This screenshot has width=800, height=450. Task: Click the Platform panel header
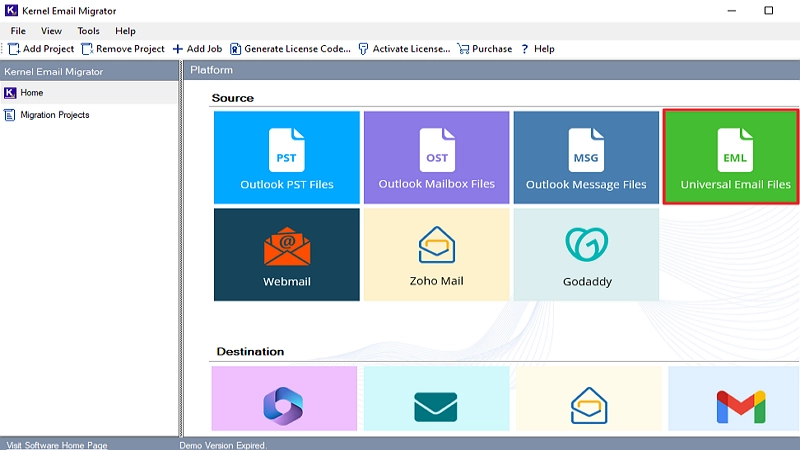(492, 70)
